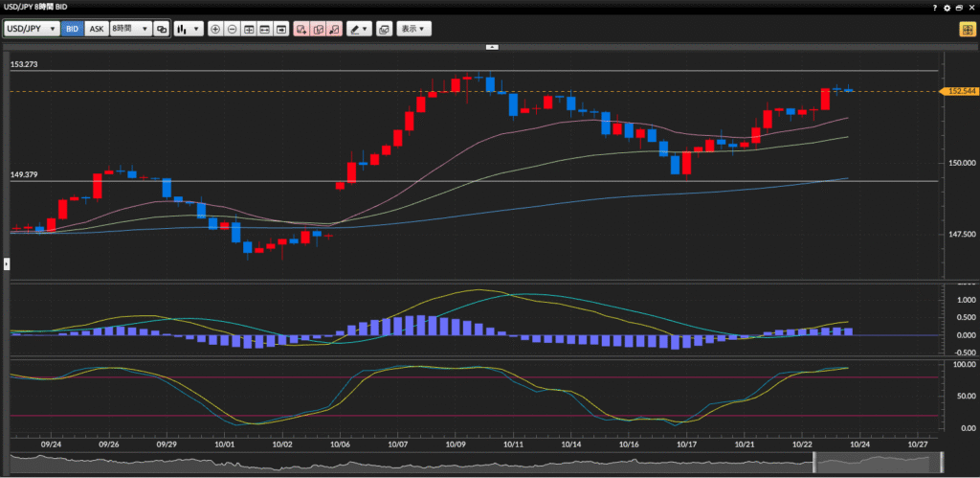Click the left edge panel expand arrow
The image size is (980, 478).
pyautogui.click(x=6, y=262)
